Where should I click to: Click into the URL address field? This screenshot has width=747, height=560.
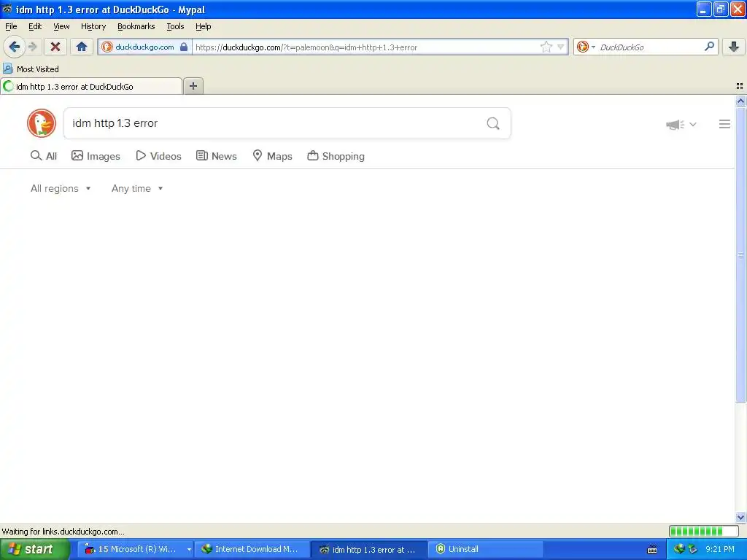tap(365, 47)
